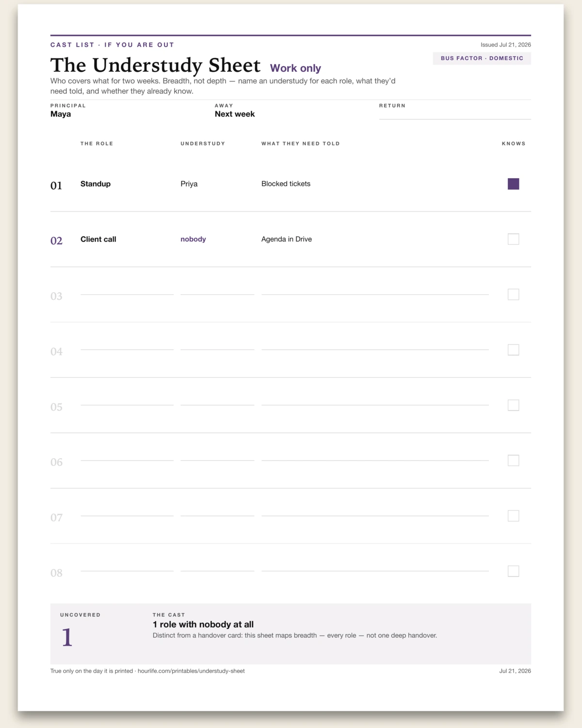Select the Priya understudy entry
Viewport: 582px width, 728px height.
(x=189, y=184)
